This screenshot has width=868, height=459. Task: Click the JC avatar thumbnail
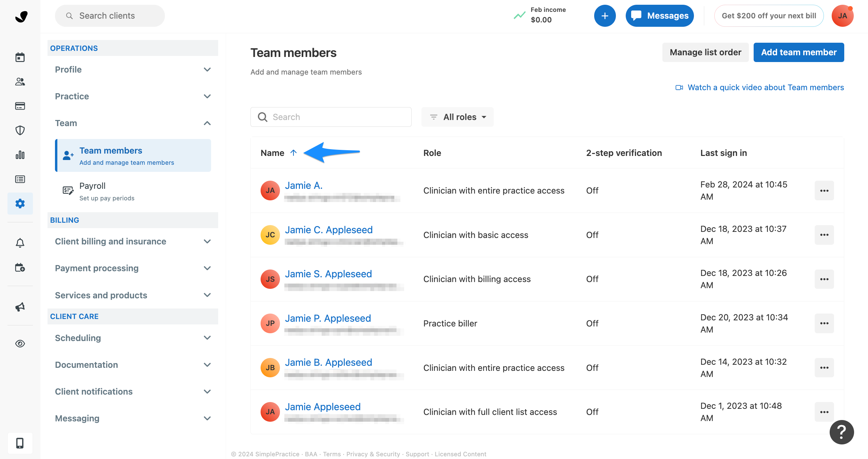click(270, 235)
